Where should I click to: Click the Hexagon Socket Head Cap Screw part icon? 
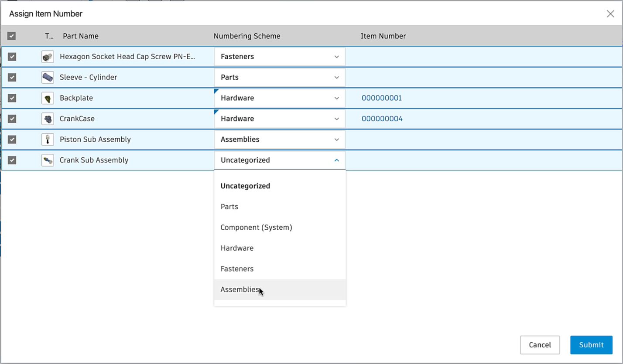click(48, 57)
